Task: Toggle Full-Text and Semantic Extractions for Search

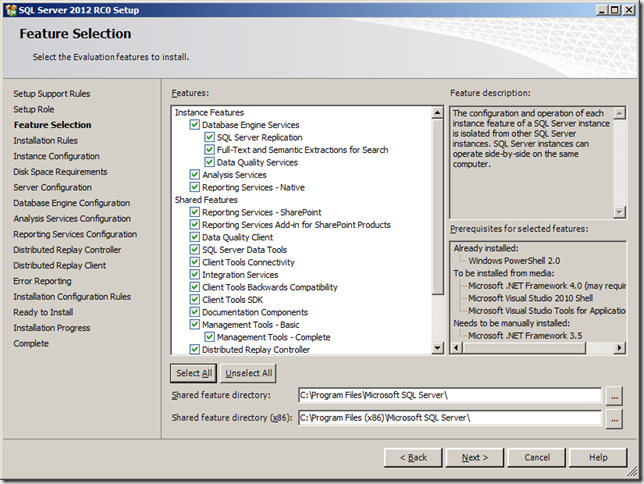Action: (209, 150)
